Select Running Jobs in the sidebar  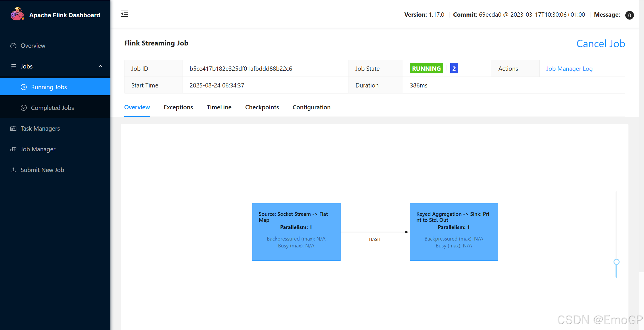[55, 87]
